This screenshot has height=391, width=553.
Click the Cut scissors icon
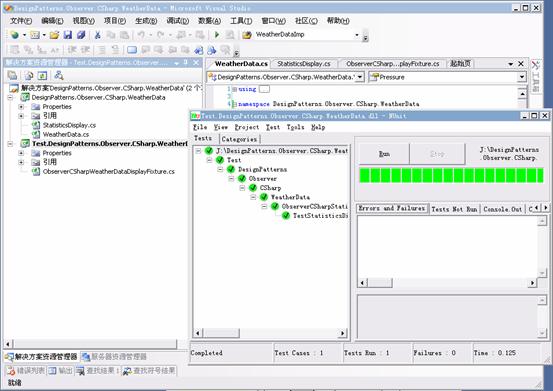tap(98, 35)
